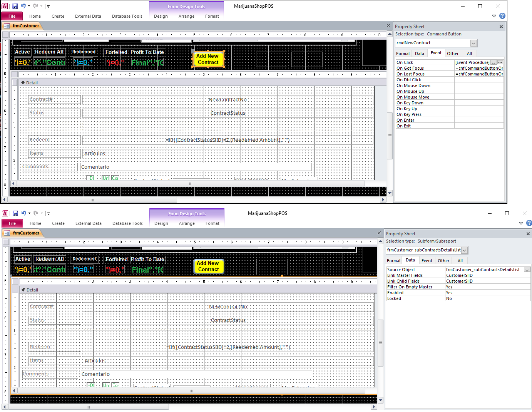Select On Exit property row
Image resolution: width=532 pixels, height=412 pixels.
pos(450,126)
